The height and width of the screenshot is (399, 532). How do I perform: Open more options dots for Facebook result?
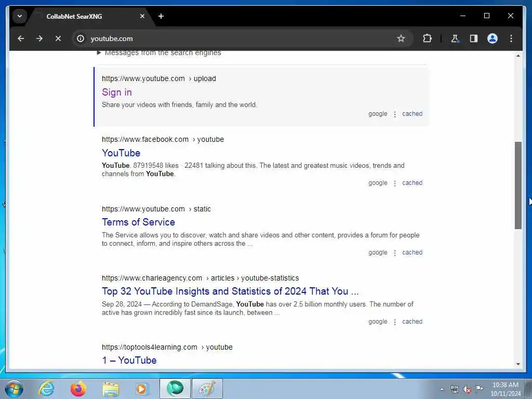coord(395,183)
